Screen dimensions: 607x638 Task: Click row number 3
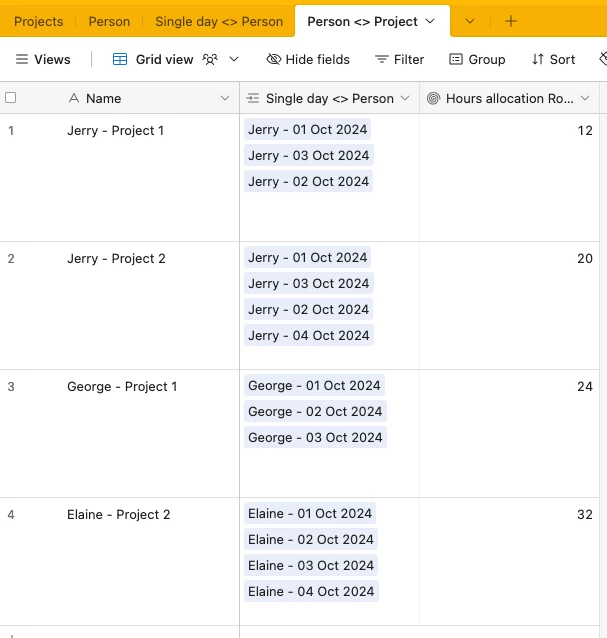tap(11, 386)
